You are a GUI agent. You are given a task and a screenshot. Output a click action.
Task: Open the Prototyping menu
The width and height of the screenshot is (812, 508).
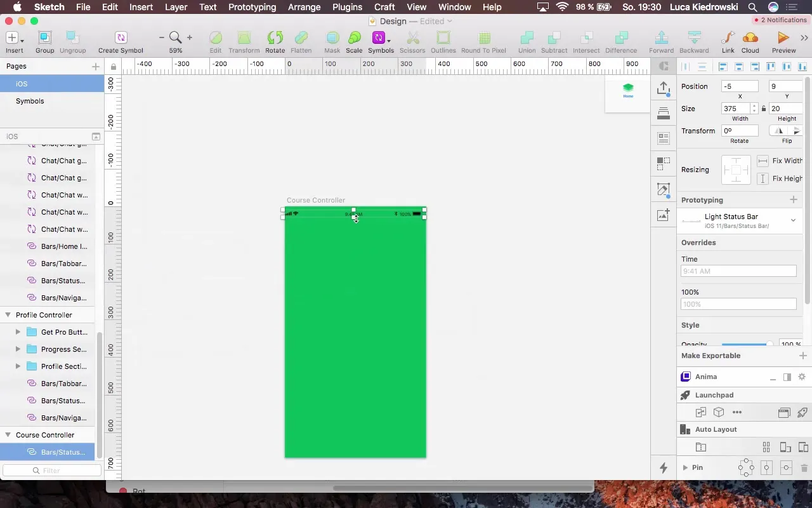(x=252, y=7)
